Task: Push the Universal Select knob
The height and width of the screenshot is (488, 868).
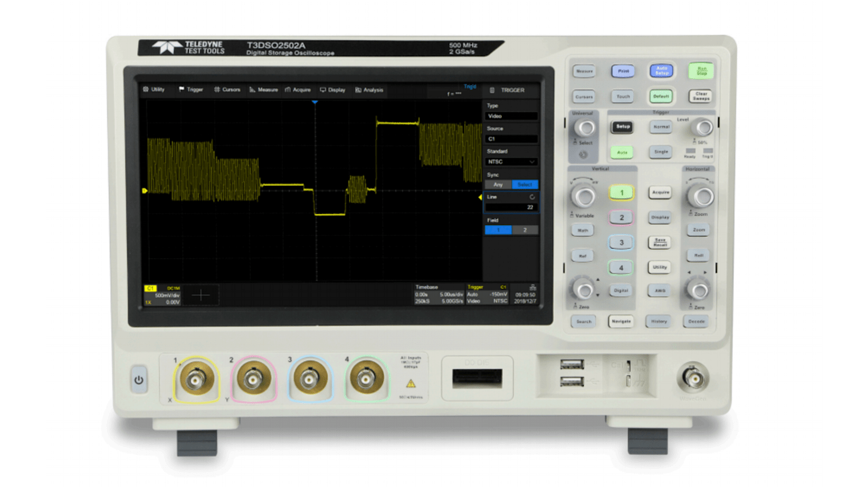Action: pos(586,128)
